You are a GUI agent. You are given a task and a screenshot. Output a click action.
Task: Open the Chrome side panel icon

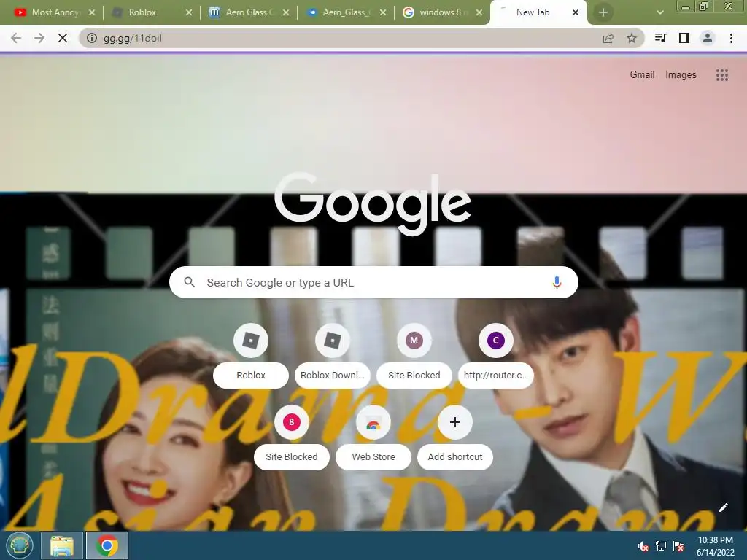(x=684, y=38)
